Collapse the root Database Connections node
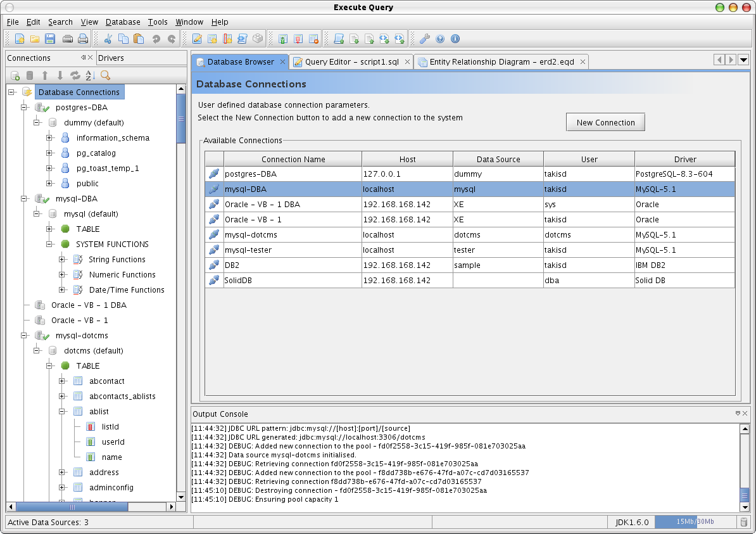The height and width of the screenshot is (534, 756). coord(11,92)
